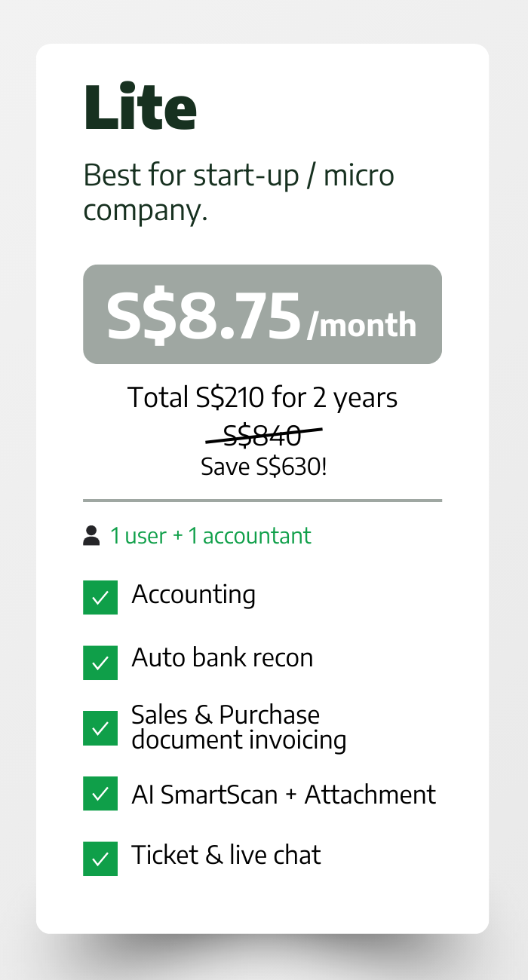Click "Sales & Purchase document invoicing" text
528x980 pixels.
238,727
